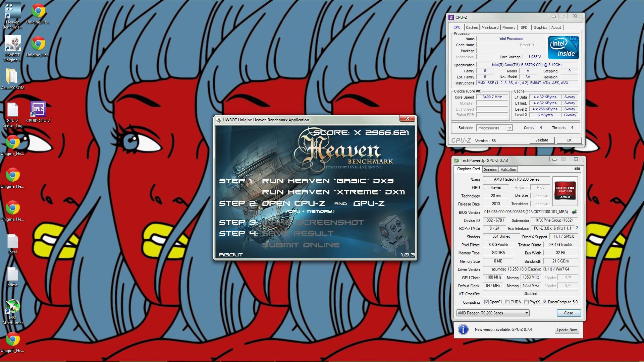The height and width of the screenshot is (362, 644).
Task: Select the 'local' text file icon
Action: [12, 244]
